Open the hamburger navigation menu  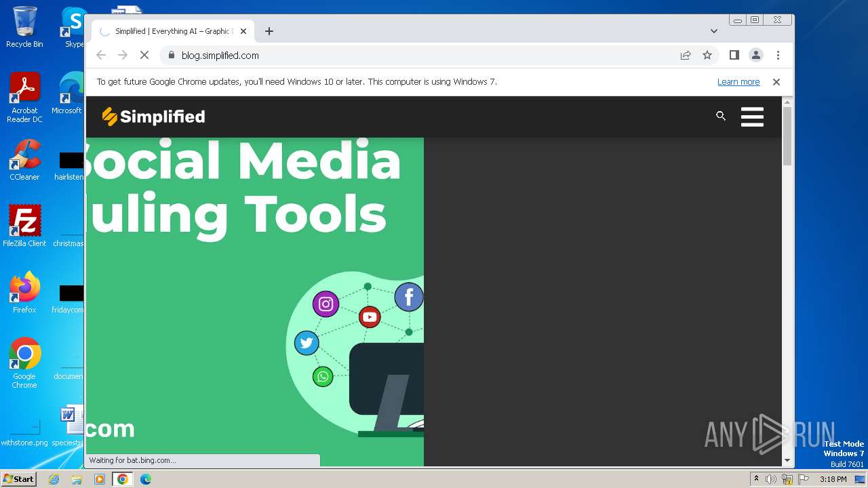752,117
